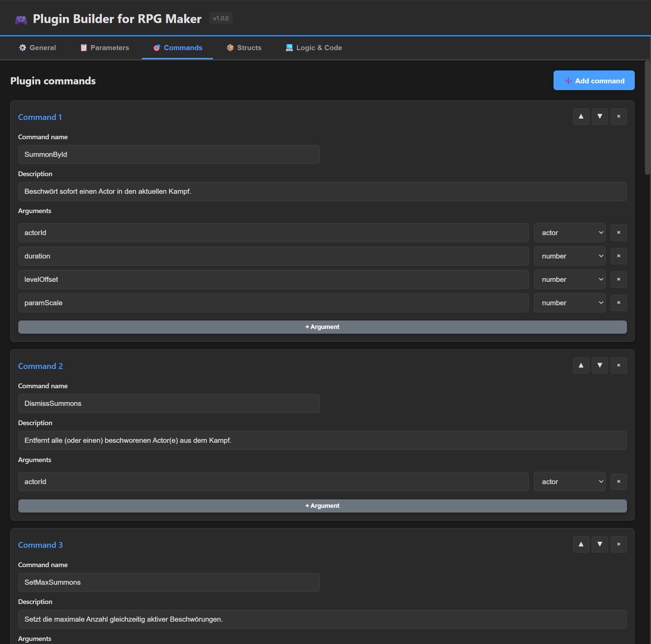Click the SummonById command name field
This screenshot has height=644, width=651.
click(169, 154)
